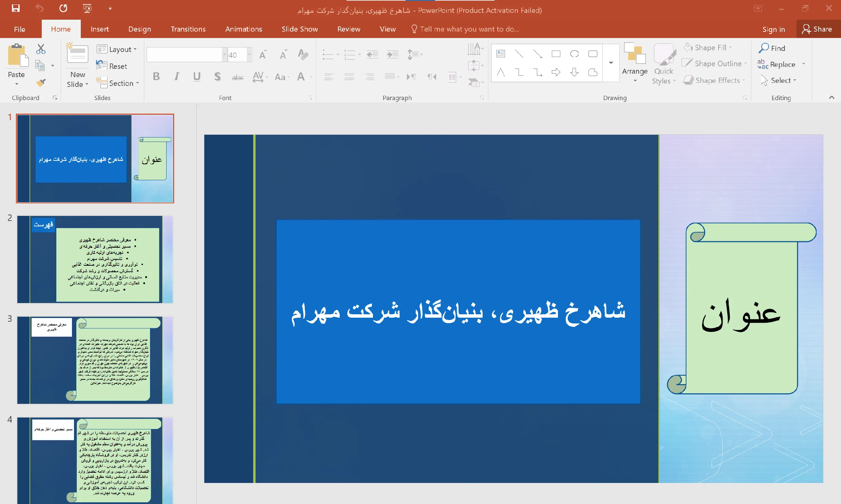Toggle left text alignment
Viewport: 841px width, 504px height.
[x=329, y=77]
